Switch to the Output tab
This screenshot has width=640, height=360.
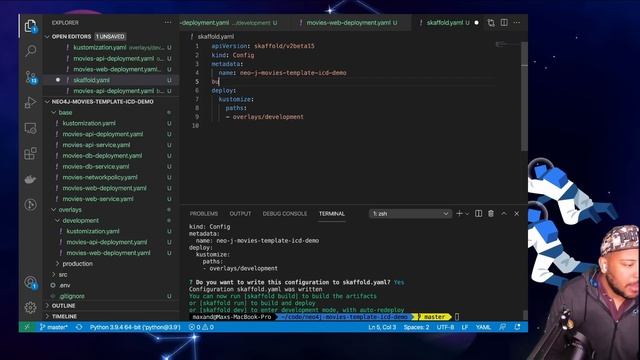(x=240, y=213)
